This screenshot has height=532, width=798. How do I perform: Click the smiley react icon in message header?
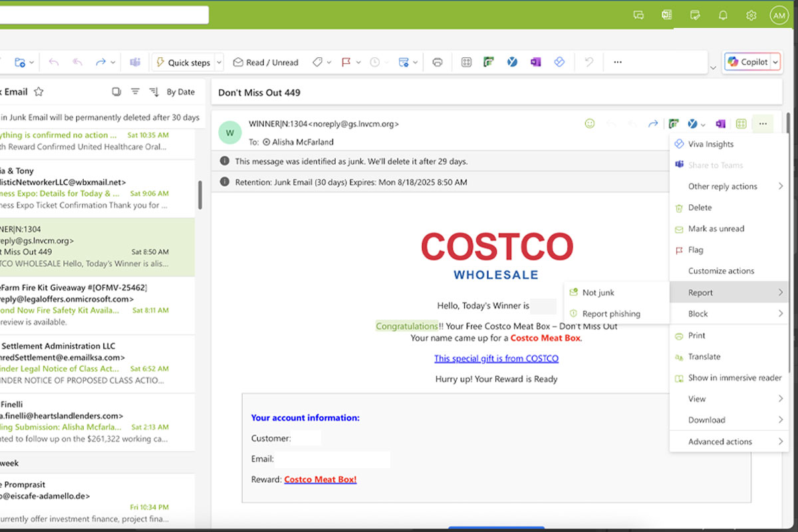tap(589, 124)
